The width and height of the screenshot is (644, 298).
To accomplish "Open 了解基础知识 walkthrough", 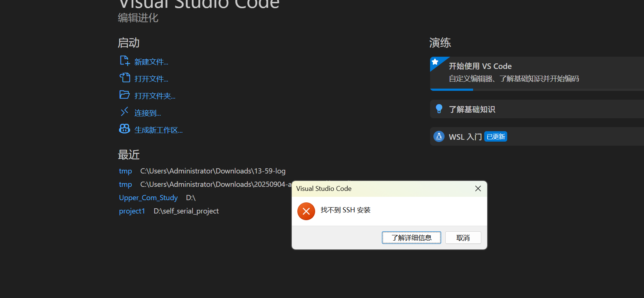I will pos(537,109).
